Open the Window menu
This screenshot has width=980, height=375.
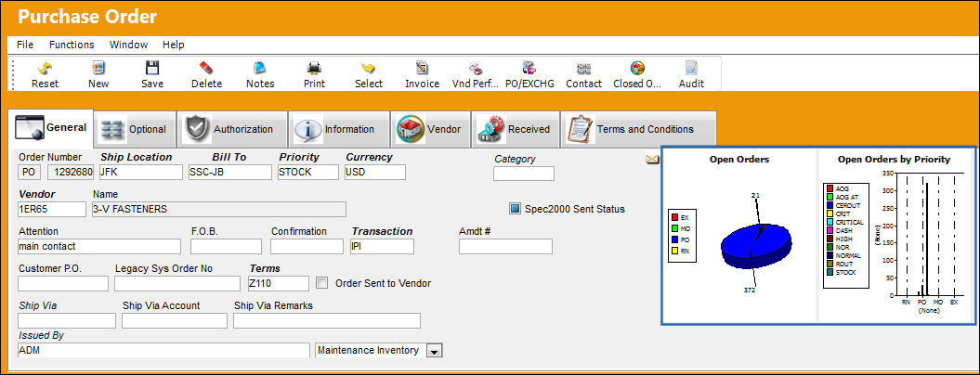(129, 45)
